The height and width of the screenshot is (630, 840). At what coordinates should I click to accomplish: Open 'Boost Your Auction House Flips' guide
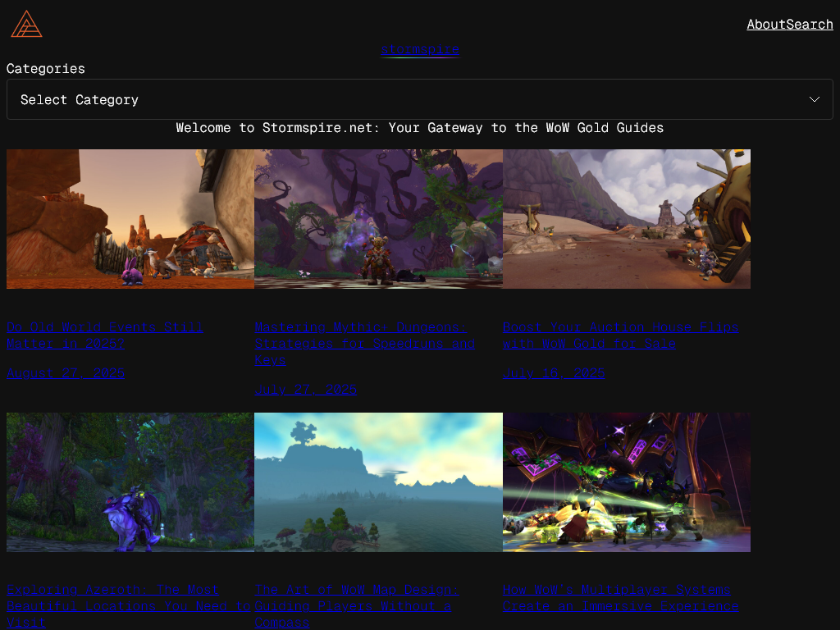pos(620,335)
